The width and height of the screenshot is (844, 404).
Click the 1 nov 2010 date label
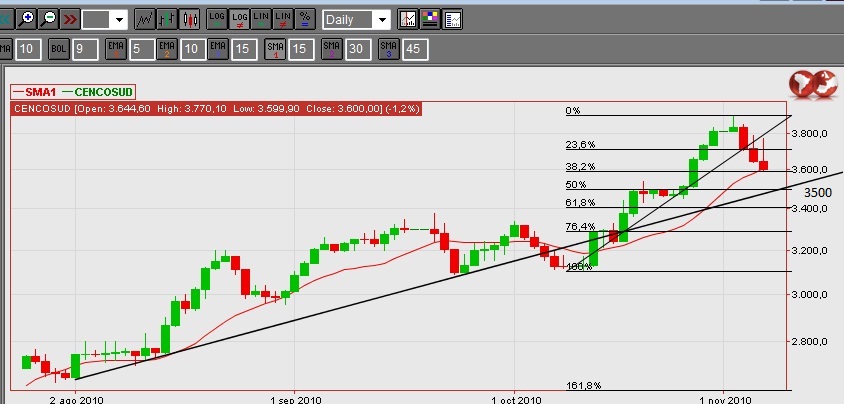coord(725,400)
